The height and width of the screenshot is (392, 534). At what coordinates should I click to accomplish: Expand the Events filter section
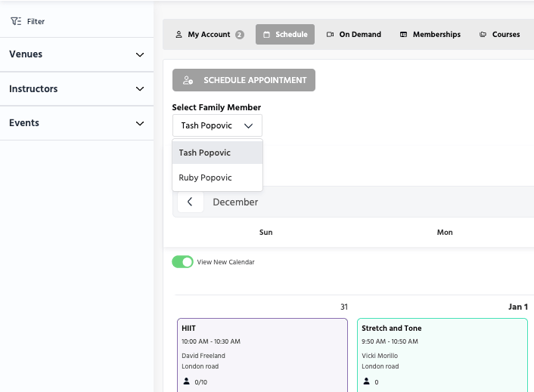[x=77, y=123]
